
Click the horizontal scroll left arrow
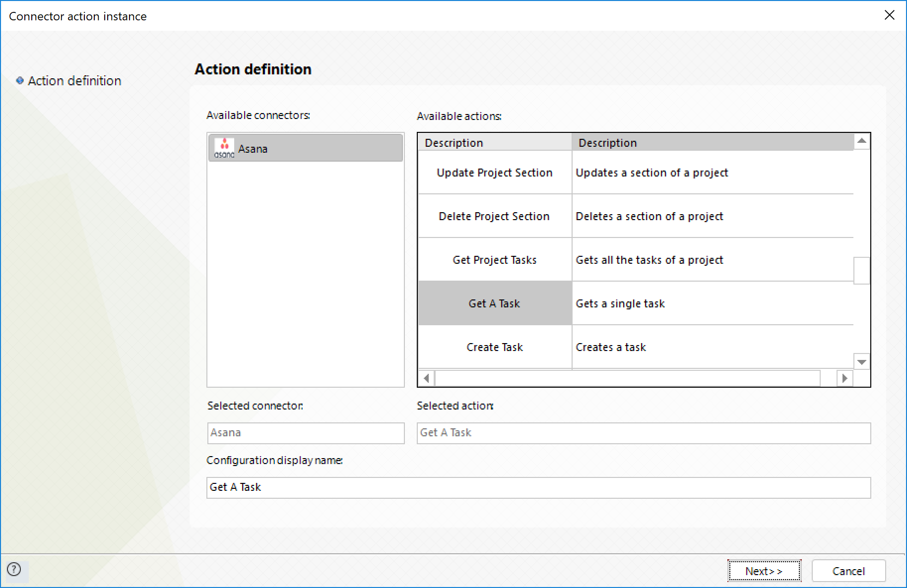click(426, 378)
